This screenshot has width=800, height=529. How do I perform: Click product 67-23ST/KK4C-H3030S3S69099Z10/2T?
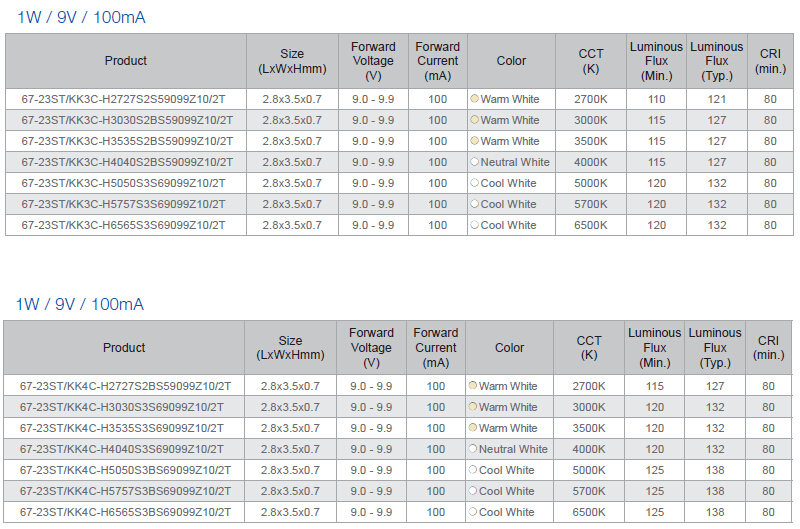121,407
